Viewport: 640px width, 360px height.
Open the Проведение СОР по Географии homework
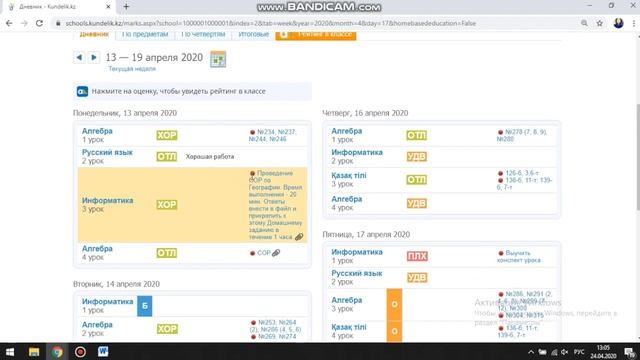(276, 205)
